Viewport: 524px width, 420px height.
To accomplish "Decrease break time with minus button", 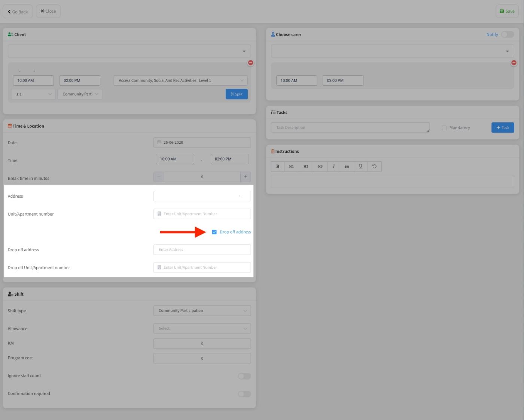I will (x=159, y=177).
